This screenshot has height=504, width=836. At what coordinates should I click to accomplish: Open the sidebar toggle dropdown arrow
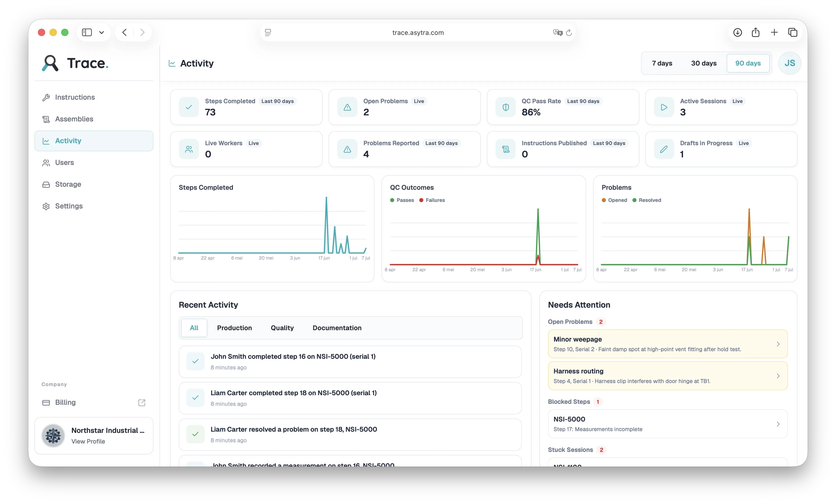click(x=102, y=33)
